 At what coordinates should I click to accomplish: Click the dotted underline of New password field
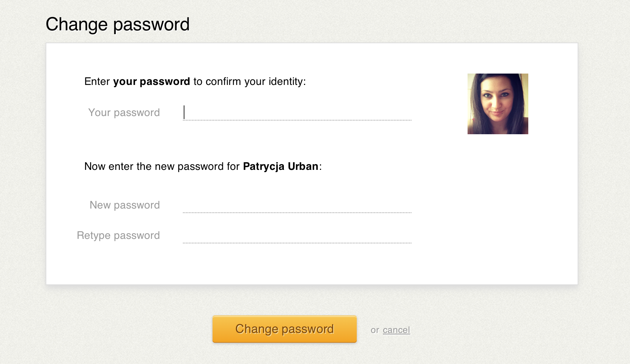297,213
